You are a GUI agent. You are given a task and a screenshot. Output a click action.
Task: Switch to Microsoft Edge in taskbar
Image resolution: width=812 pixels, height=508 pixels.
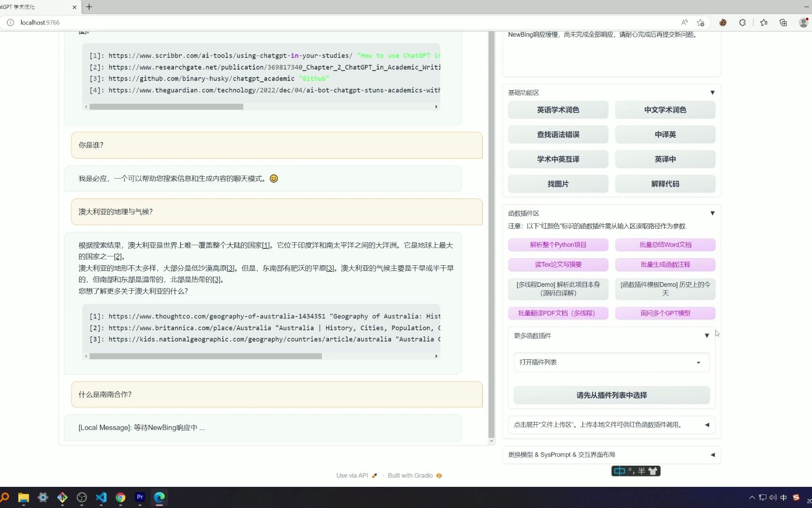[159, 498]
